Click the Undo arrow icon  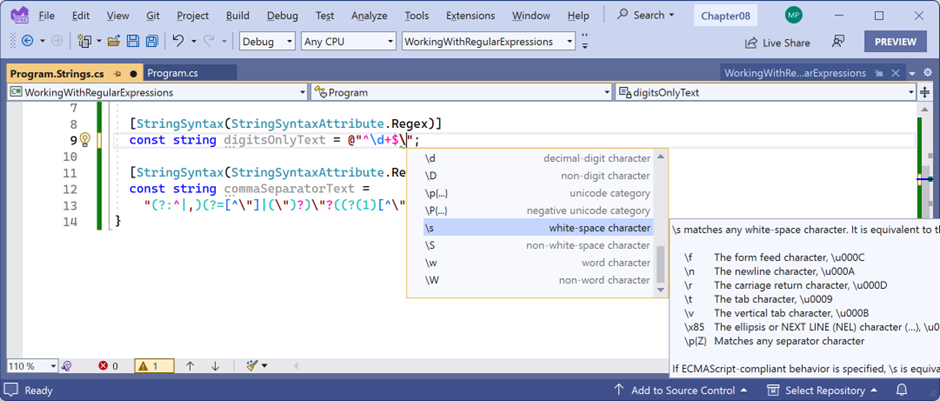tap(178, 42)
